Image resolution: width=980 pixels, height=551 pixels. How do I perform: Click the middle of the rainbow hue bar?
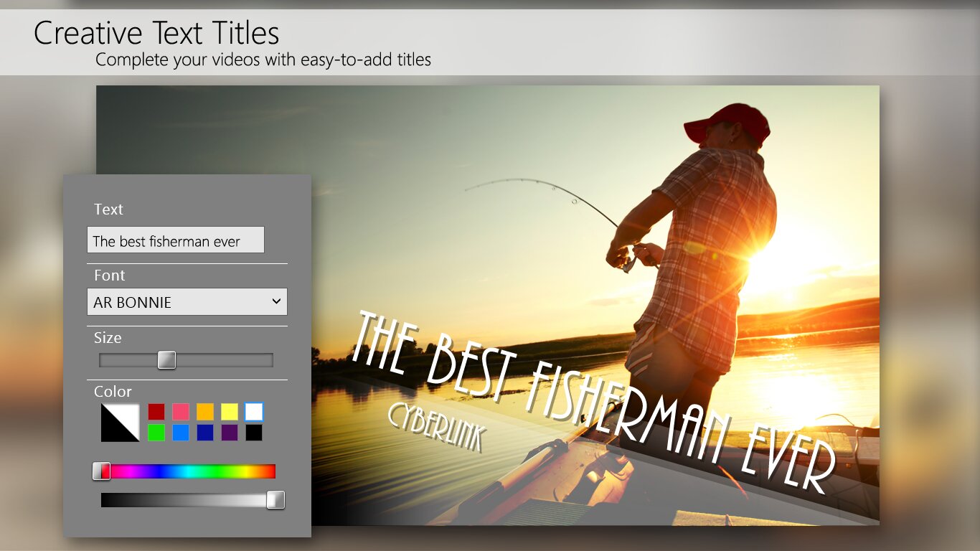[x=188, y=471]
